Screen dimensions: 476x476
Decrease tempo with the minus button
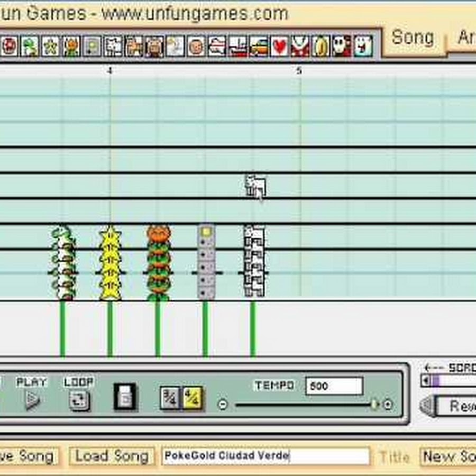pyautogui.click(x=223, y=405)
